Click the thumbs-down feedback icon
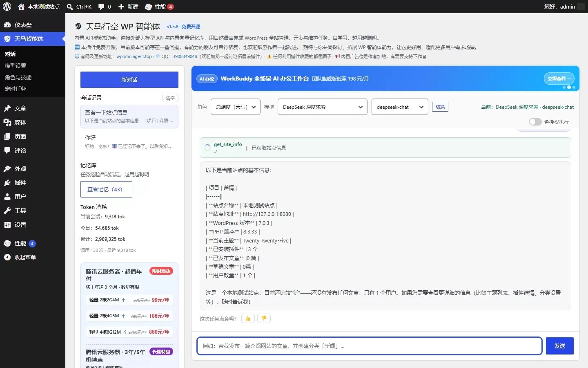The width and height of the screenshot is (588, 368). point(264,318)
